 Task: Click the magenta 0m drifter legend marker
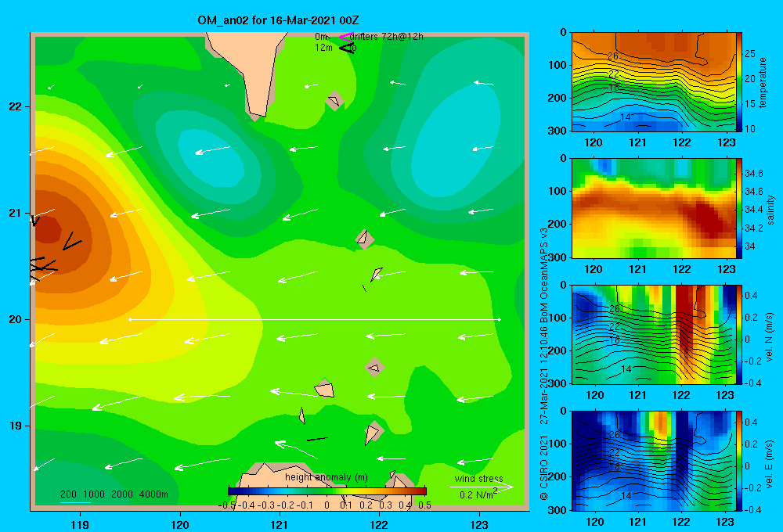[345, 37]
